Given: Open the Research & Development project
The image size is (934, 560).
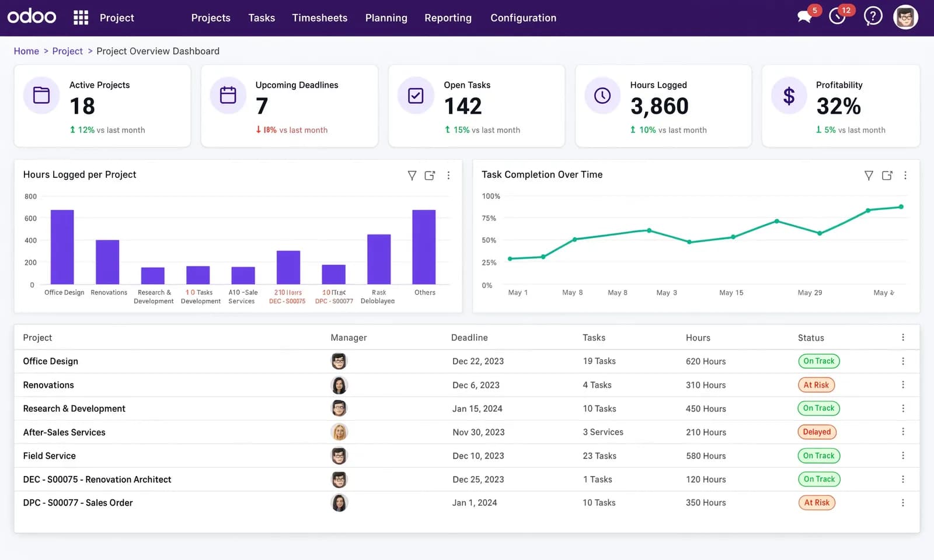Looking at the screenshot, I should pos(74,408).
